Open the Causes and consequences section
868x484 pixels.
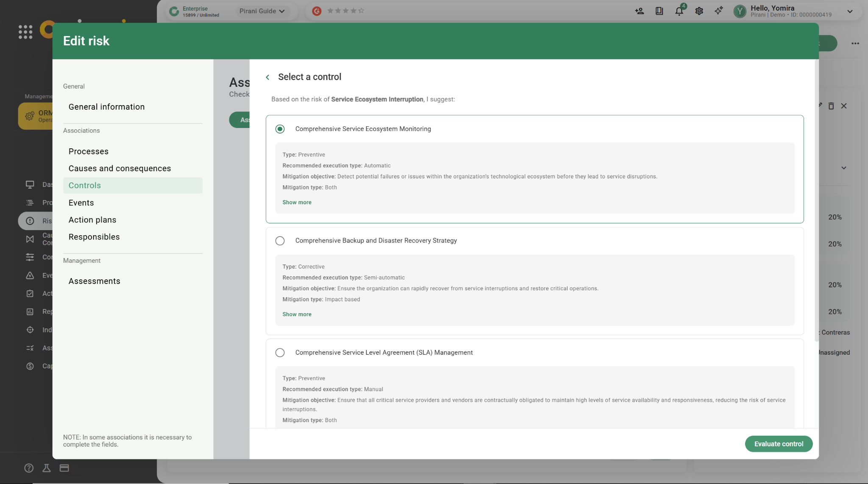[x=120, y=168]
